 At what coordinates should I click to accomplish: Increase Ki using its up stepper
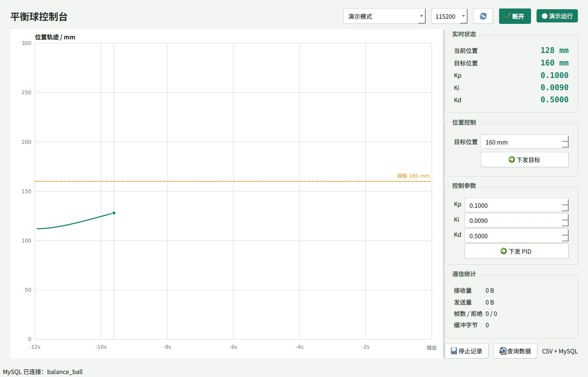565,217
